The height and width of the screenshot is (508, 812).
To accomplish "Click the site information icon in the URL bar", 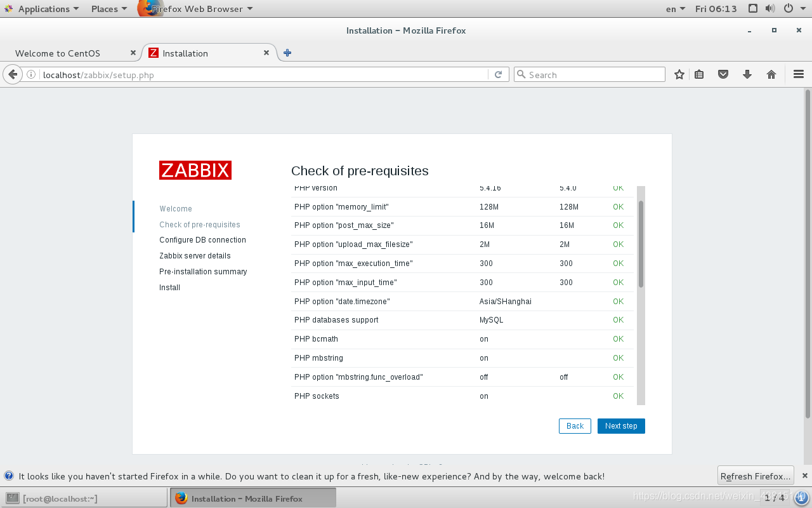I will tap(31, 74).
